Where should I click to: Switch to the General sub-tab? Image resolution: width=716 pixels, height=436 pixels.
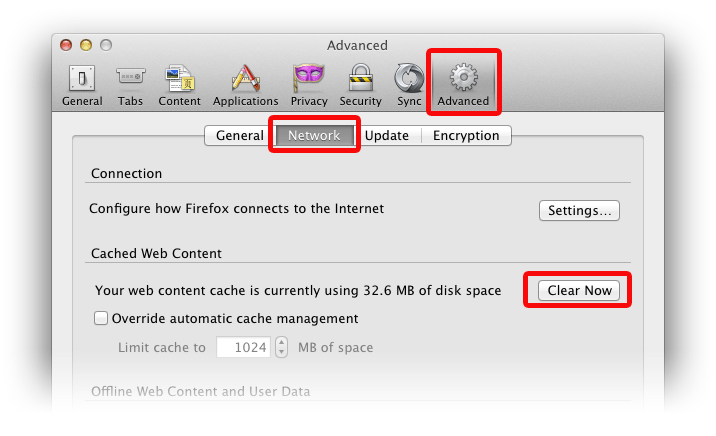(240, 136)
